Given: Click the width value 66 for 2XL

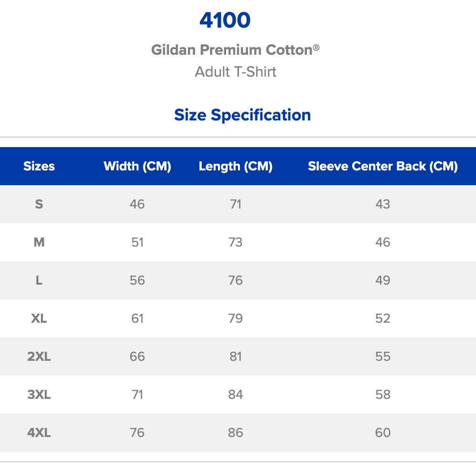Looking at the screenshot, I should coord(137,357).
